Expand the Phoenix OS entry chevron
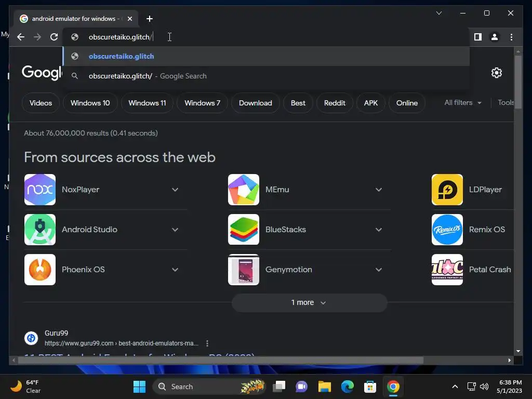 175,270
